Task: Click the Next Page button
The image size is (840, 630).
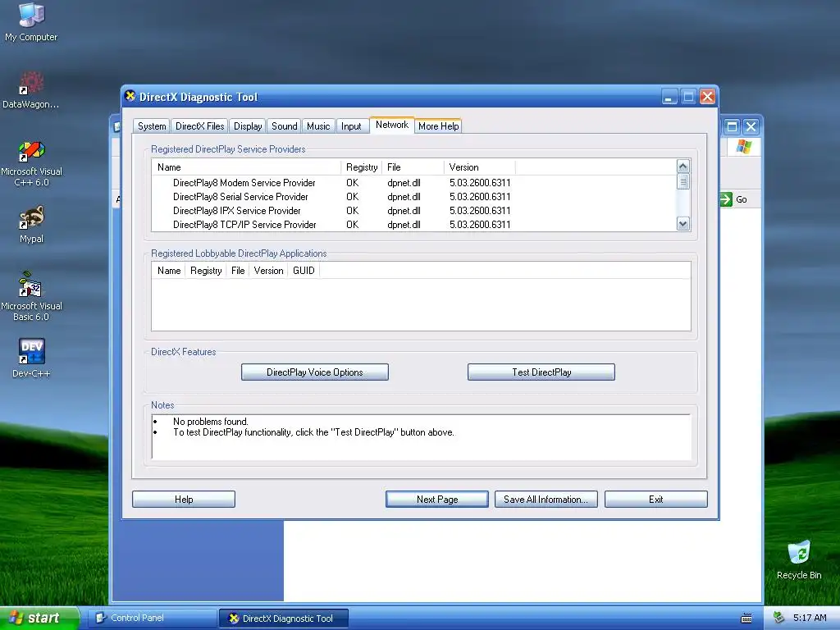Action: coord(437,500)
